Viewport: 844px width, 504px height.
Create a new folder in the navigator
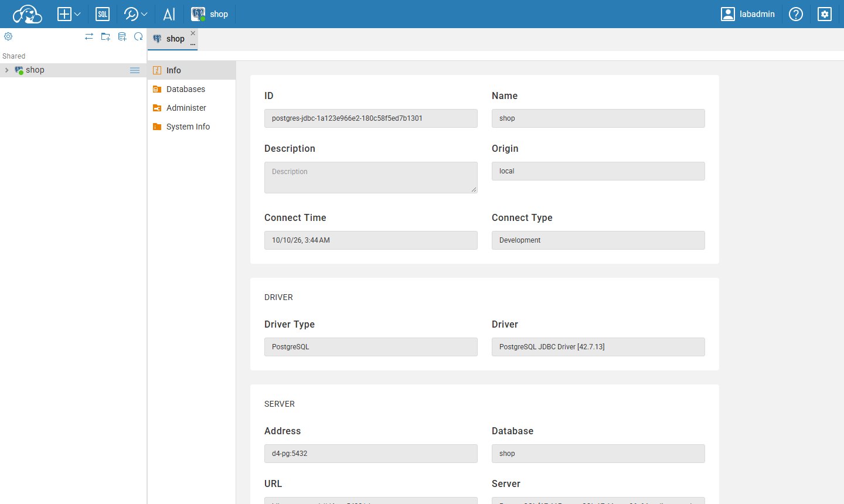click(105, 36)
